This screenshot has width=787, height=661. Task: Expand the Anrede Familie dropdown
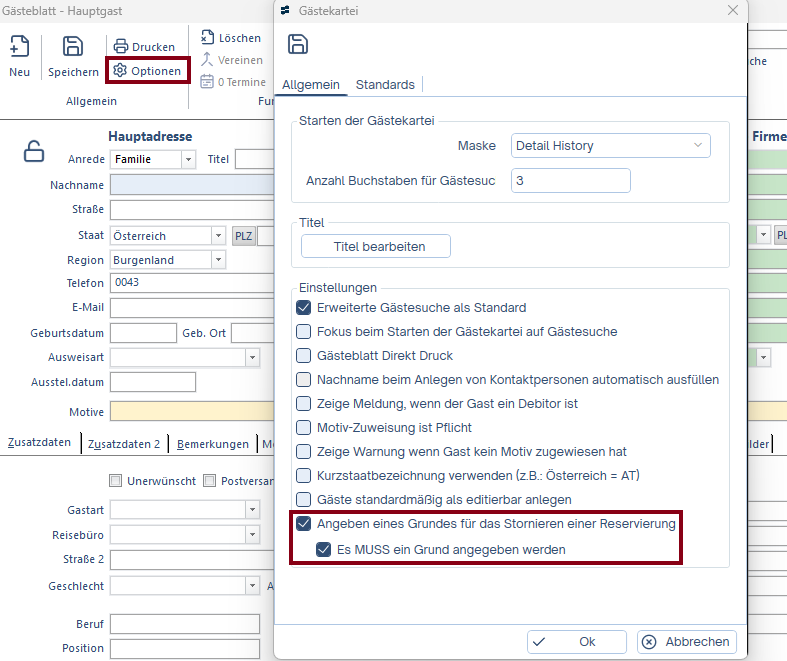coord(188,159)
